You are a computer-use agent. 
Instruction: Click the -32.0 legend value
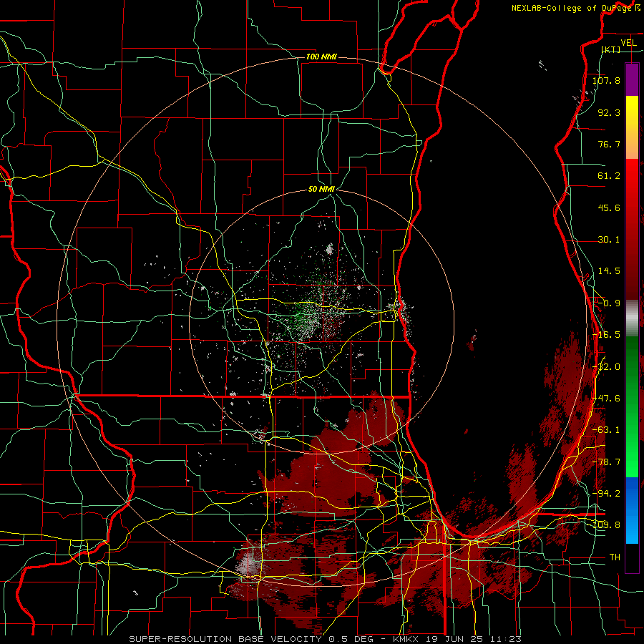[606, 367]
